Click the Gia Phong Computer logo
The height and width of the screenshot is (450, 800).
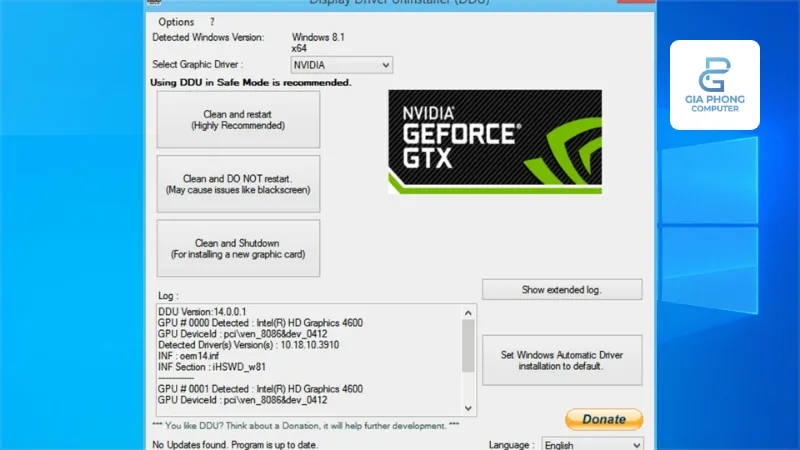tap(715, 85)
